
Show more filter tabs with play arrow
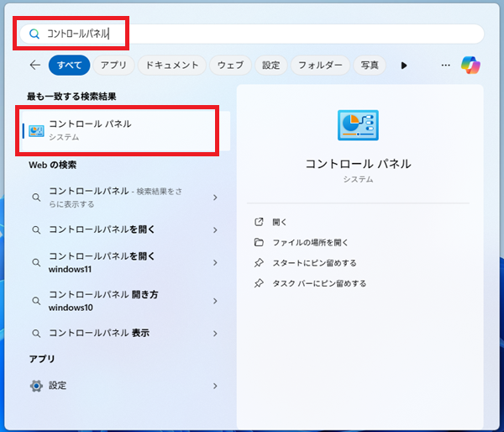point(404,66)
